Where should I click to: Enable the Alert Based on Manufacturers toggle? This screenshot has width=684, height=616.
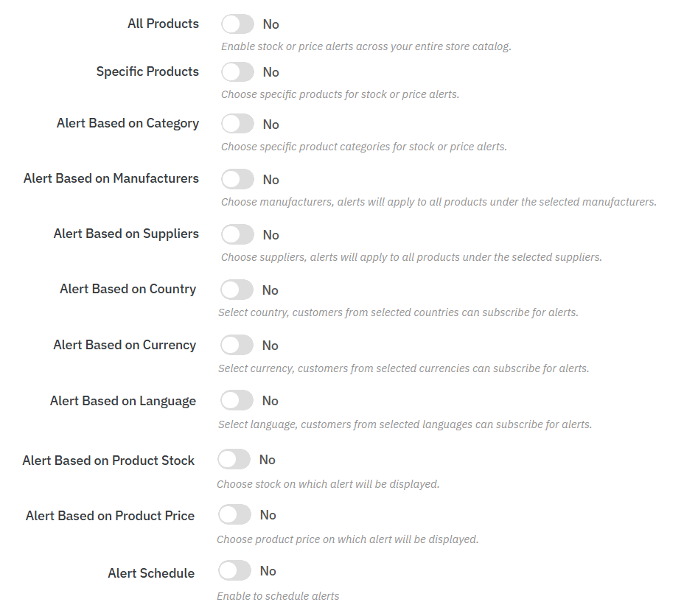[x=237, y=179]
